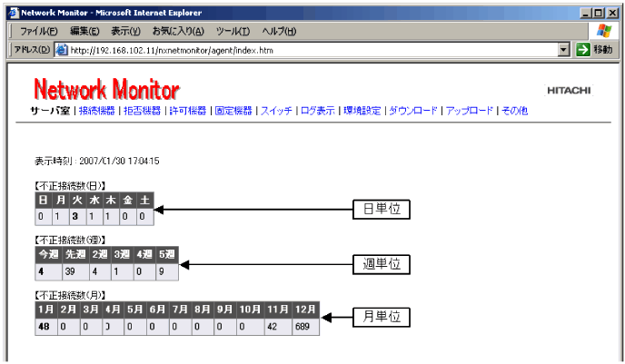This screenshot has width=625, height=364.
Task: Expand the address bar history dropdown
Action: (x=563, y=50)
